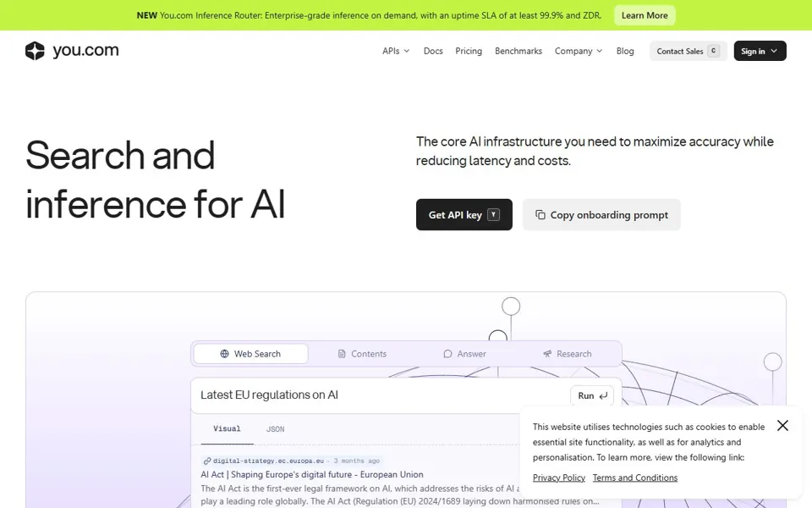Switch to the JSON tab

pos(275,429)
